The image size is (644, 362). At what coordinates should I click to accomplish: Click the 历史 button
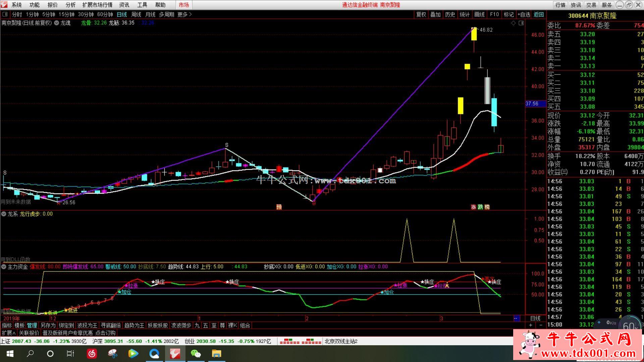tap(450, 14)
